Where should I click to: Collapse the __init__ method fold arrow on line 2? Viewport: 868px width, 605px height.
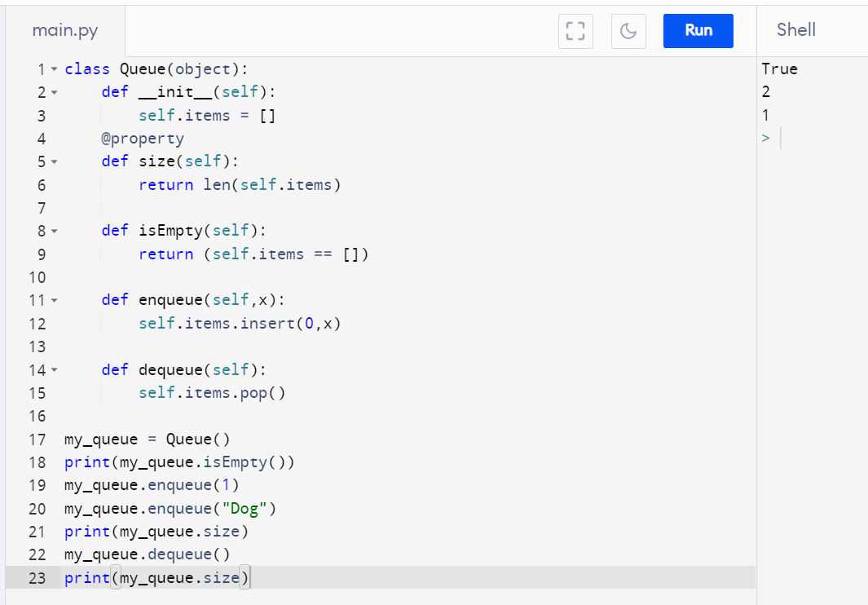[x=55, y=92]
